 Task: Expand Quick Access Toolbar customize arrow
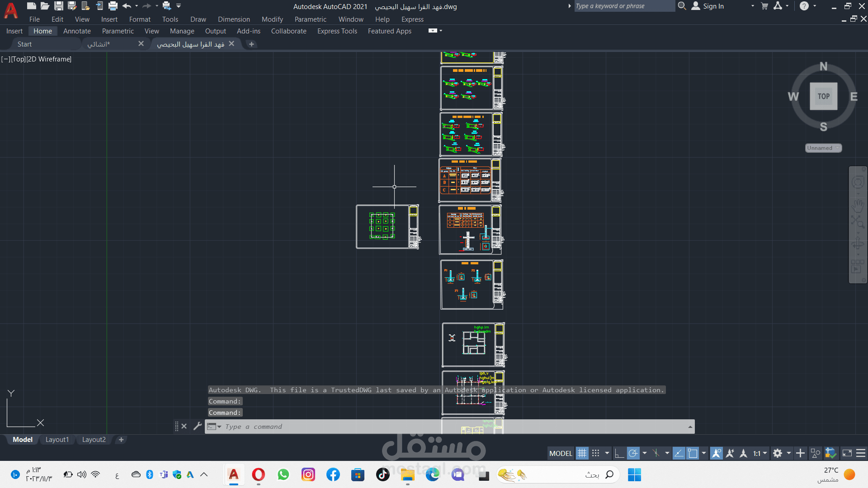pyautogui.click(x=179, y=6)
